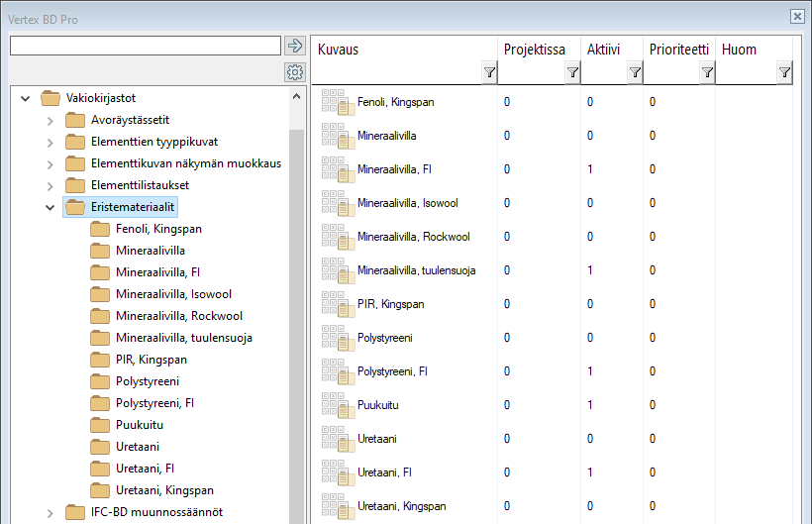Select the Uretaani, Kingspan tree folder
This screenshot has width=812, height=524.
pos(163,490)
